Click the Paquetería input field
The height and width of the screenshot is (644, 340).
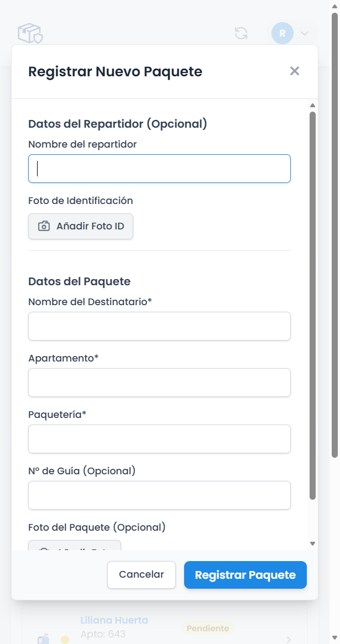tap(159, 439)
